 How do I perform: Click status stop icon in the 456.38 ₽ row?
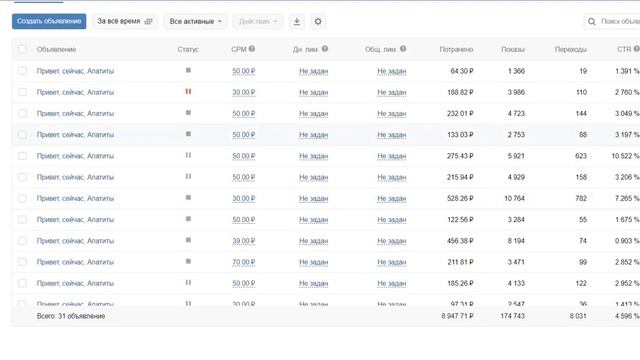pos(188,240)
